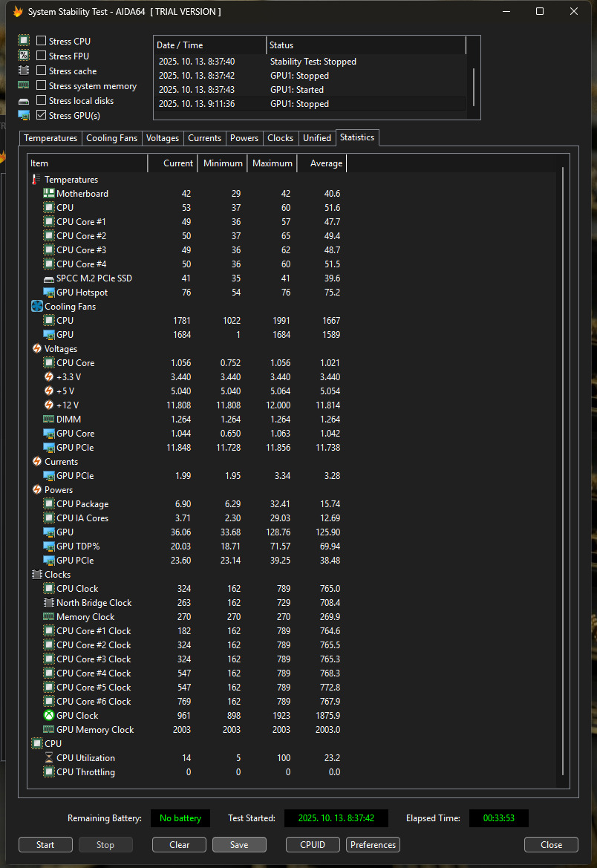The image size is (597, 868).
Task: Click the Save button
Action: [x=239, y=845]
